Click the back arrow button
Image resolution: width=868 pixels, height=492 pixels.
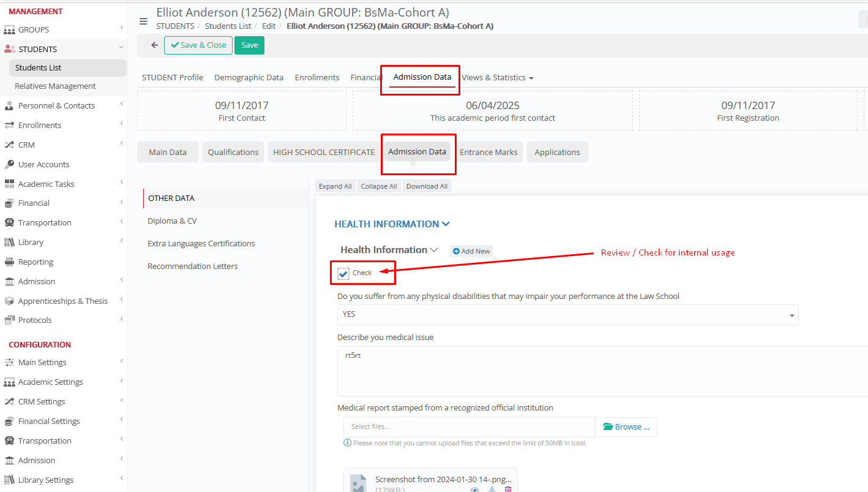(x=154, y=45)
